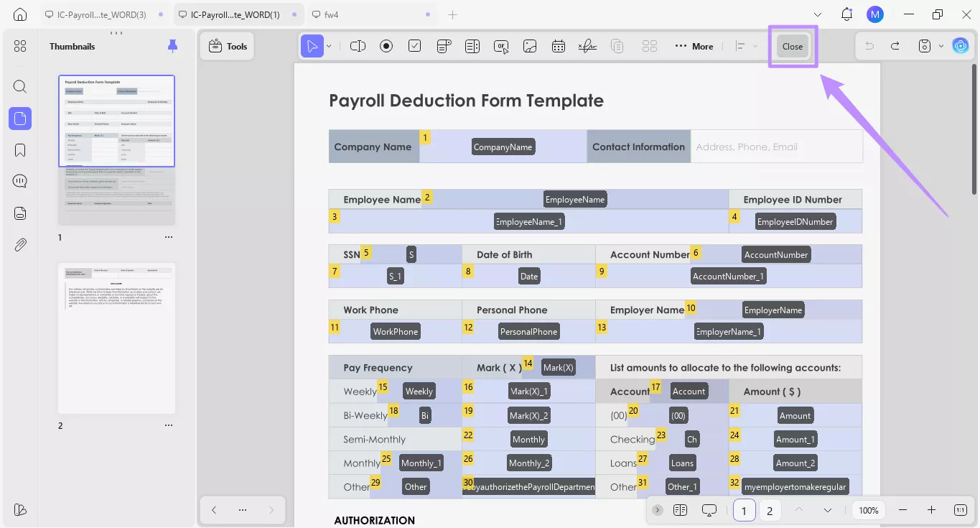This screenshot has width=980, height=528.
Task: Zoom out with the minus button
Action: pyautogui.click(x=903, y=510)
